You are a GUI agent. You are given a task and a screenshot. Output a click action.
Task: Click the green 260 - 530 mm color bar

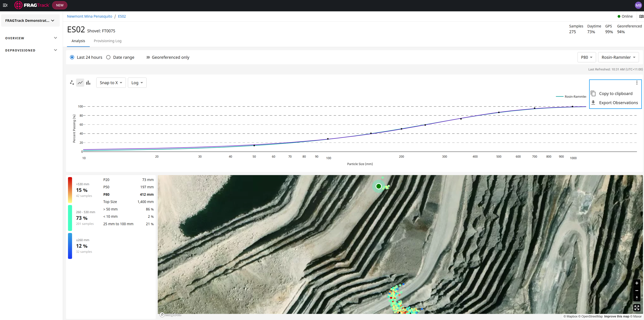(70, 218)
